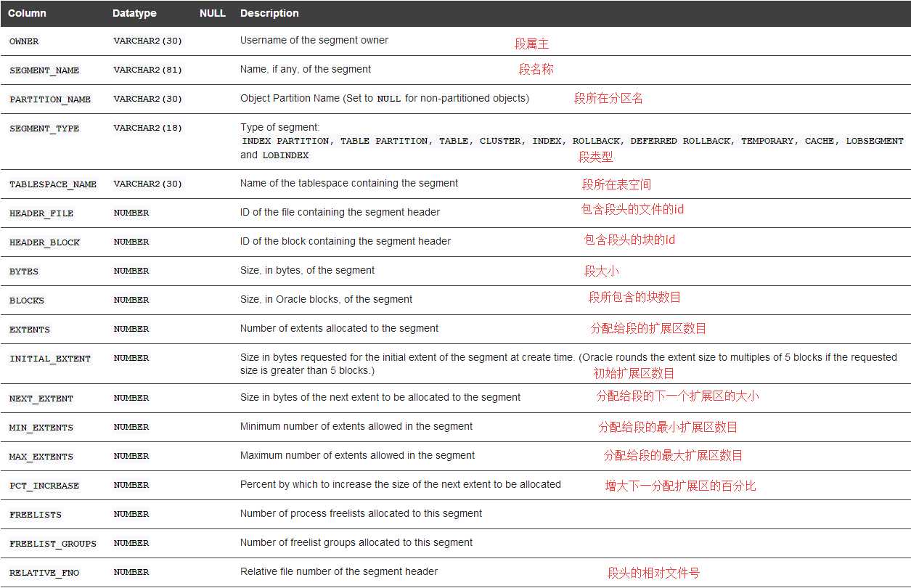This screenshot has height=588, width=911.
Task: Click the VARCHAR2(81) datatype cell
Action: tap(148, 70)
